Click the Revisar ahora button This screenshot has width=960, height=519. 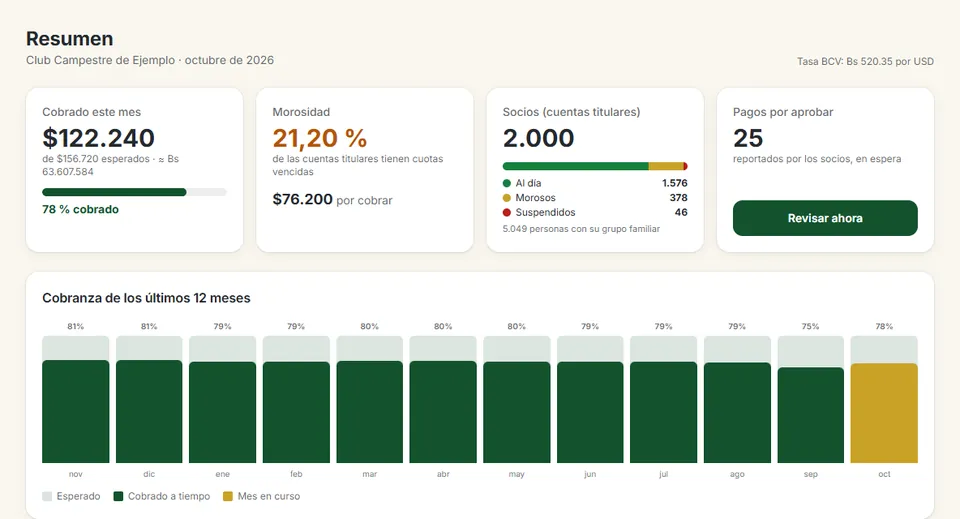point(825,218)
